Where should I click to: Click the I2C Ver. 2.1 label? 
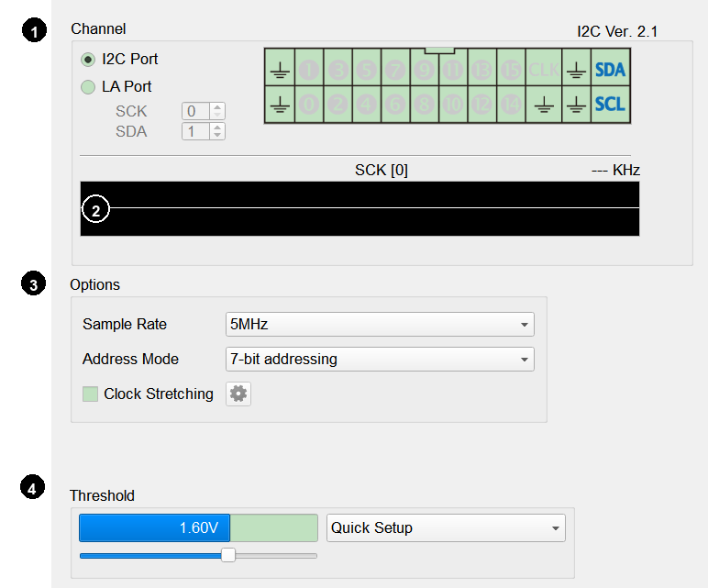[617, 31]
